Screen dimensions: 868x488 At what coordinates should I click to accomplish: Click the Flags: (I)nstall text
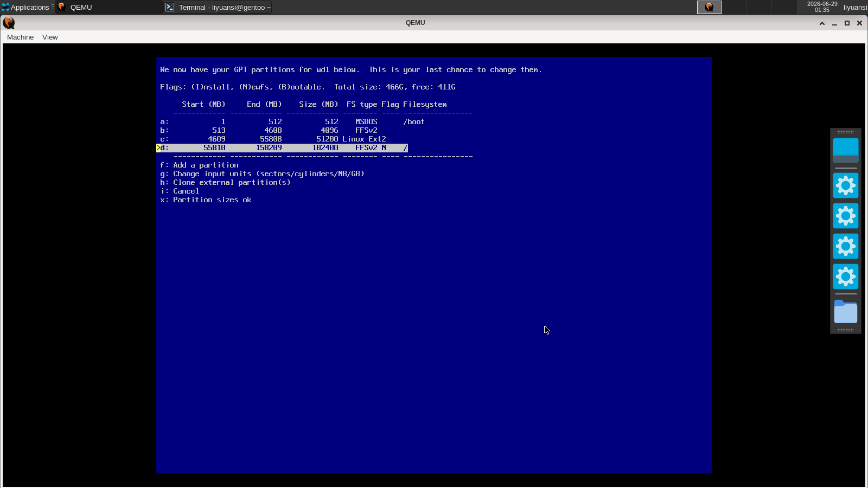197,87
